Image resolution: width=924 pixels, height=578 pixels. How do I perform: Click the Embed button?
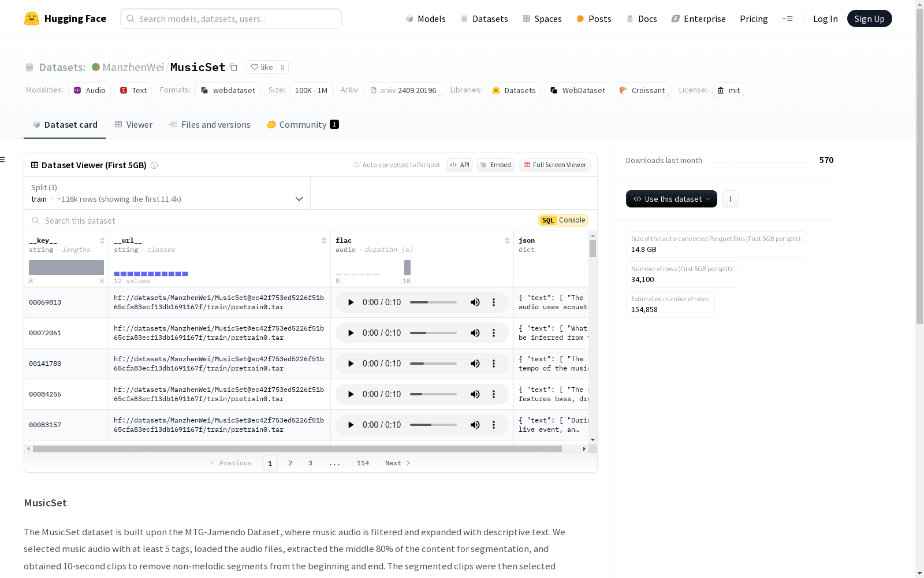click(x=495, y=165)
